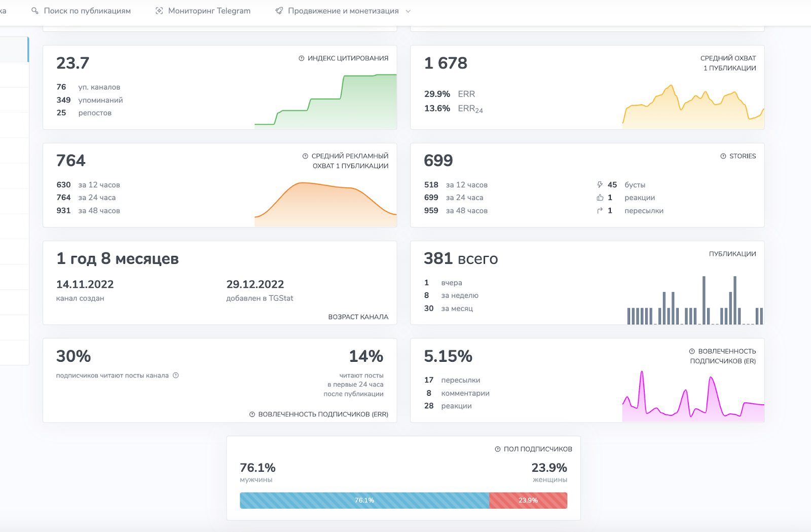Click the 699 Stories headline value

click(x=438, y=161)
